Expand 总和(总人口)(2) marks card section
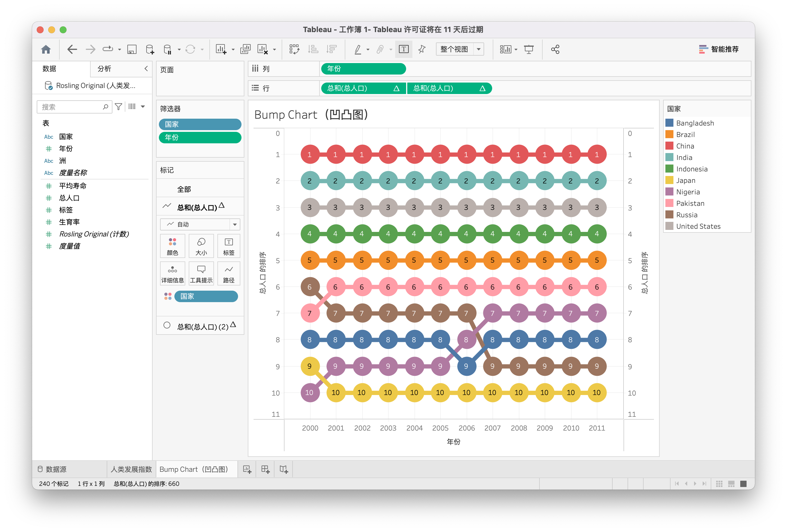This screenshot has height=532, width=787. 200,326
